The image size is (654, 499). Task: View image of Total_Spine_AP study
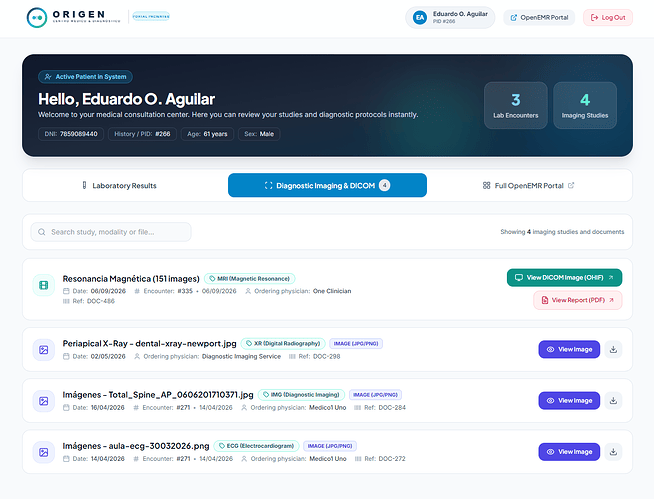[x=569, y=401]
